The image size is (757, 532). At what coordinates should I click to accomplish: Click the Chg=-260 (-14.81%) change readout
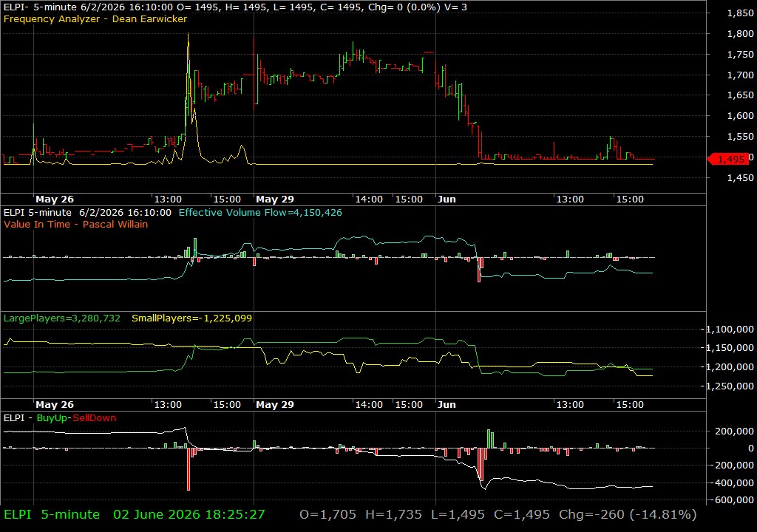(x=628, y=514)
